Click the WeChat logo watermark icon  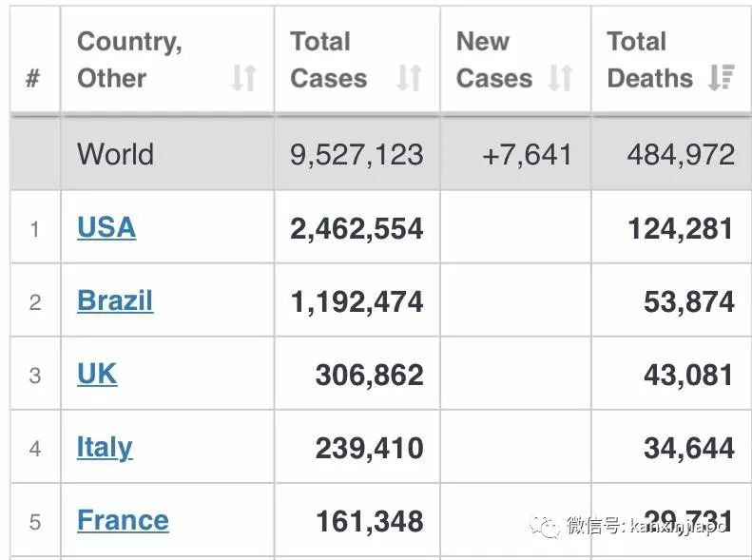tap(546, 525)
